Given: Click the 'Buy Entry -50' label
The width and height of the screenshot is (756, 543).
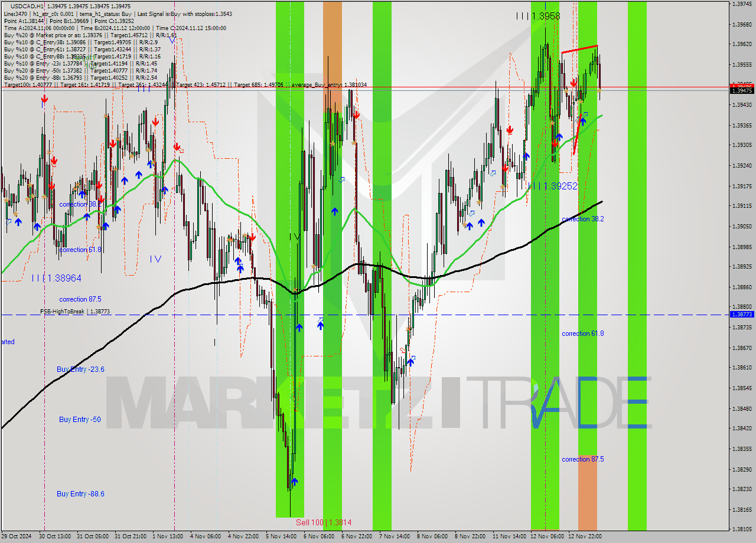Looking at the screenshot, I should pos(80,420).
